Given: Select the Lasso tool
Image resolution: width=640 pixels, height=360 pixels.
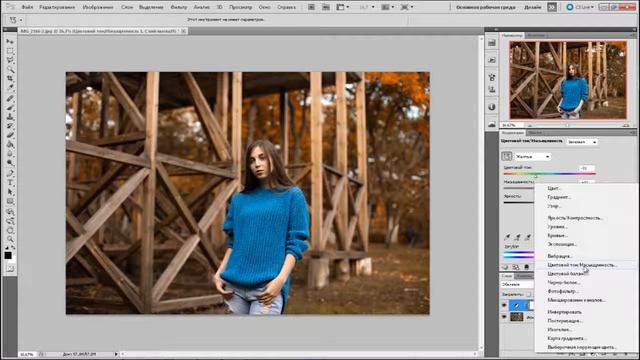Looking at the screenshot, I should click(10, 60).
